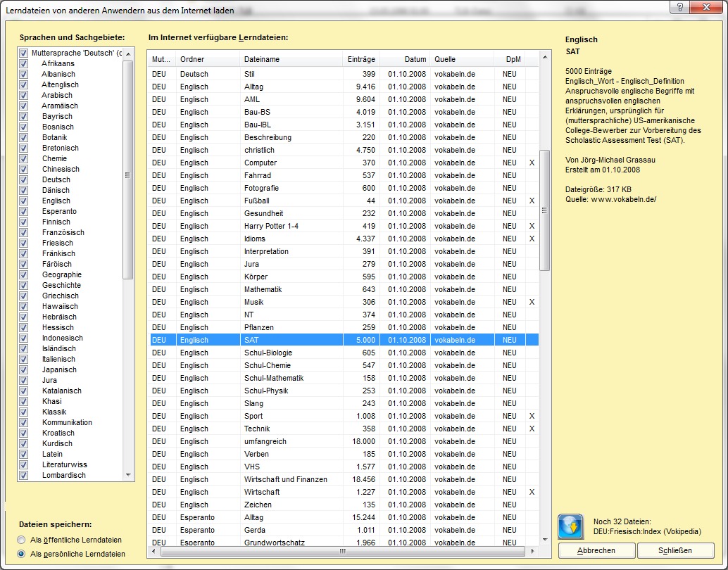This screenshot has width=728, height=570.
Task: Uncheck the Englisch language checkbox
Action: pyautogui.click(x=24, y=201)
